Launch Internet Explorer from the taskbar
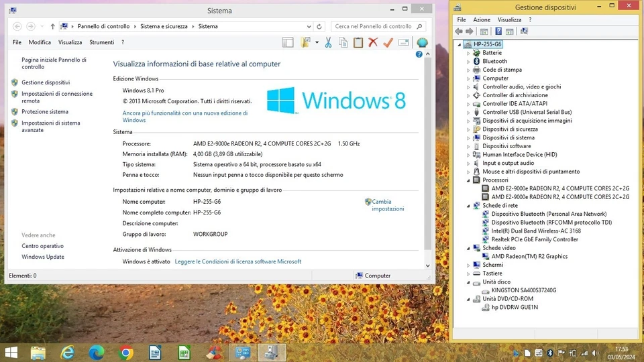Screen dimensions: 644x362 coord(67,353)
